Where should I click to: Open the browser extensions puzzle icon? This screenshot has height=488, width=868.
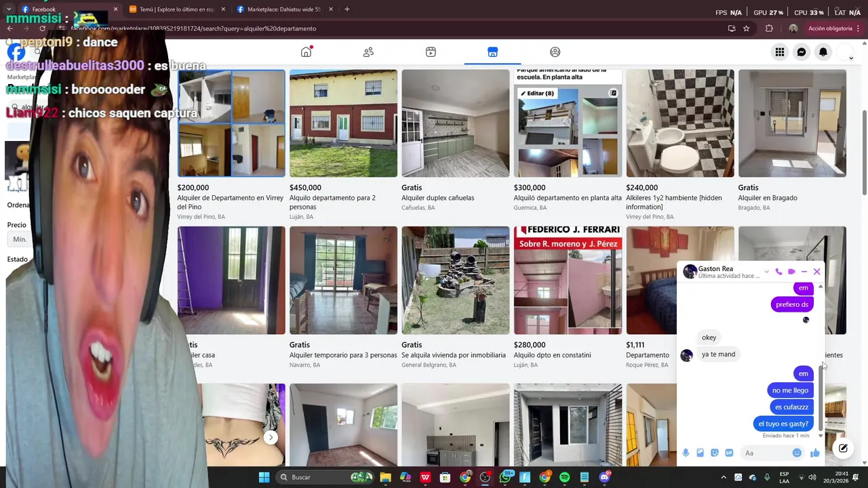769,28
